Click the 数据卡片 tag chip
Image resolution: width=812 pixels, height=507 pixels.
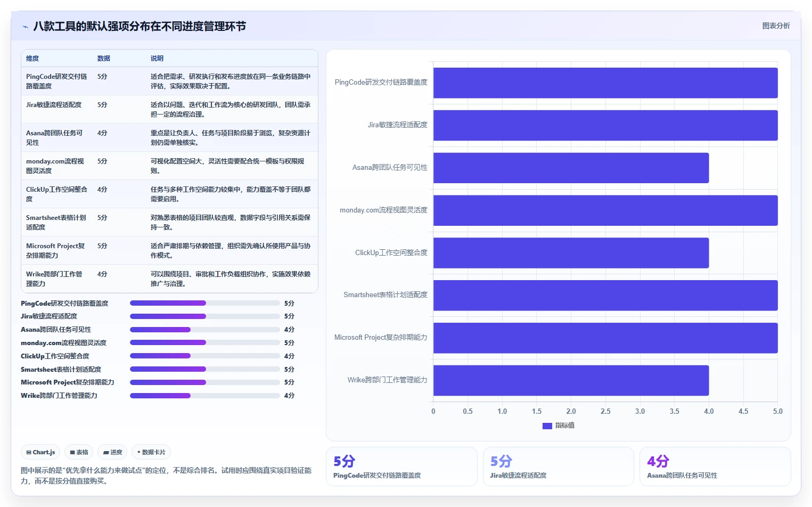[151, 452]
